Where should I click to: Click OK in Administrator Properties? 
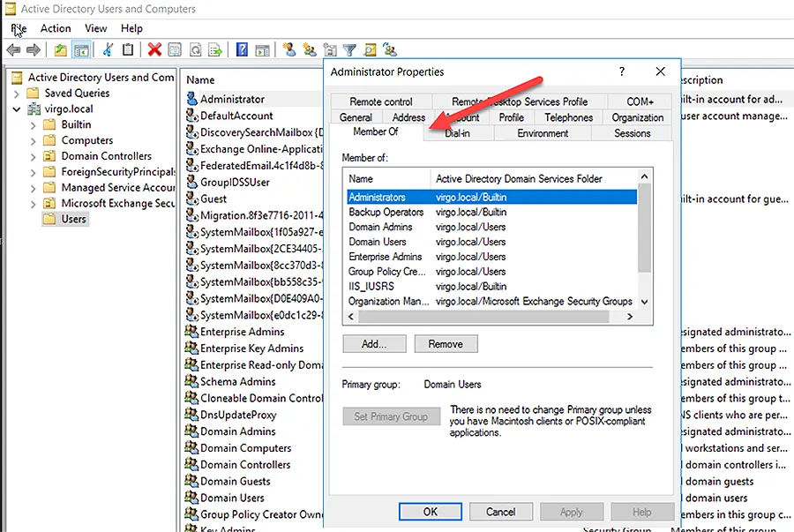(x=431, y=511)
